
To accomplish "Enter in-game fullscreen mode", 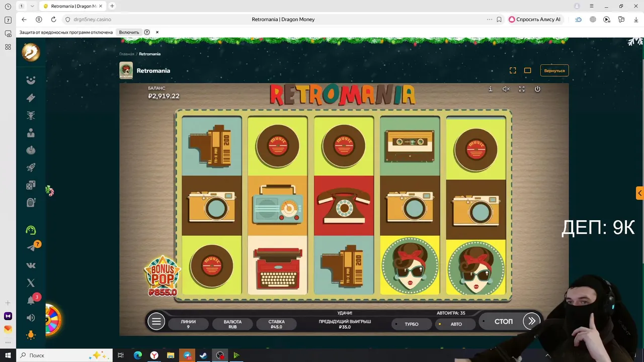I will [522, 89].
